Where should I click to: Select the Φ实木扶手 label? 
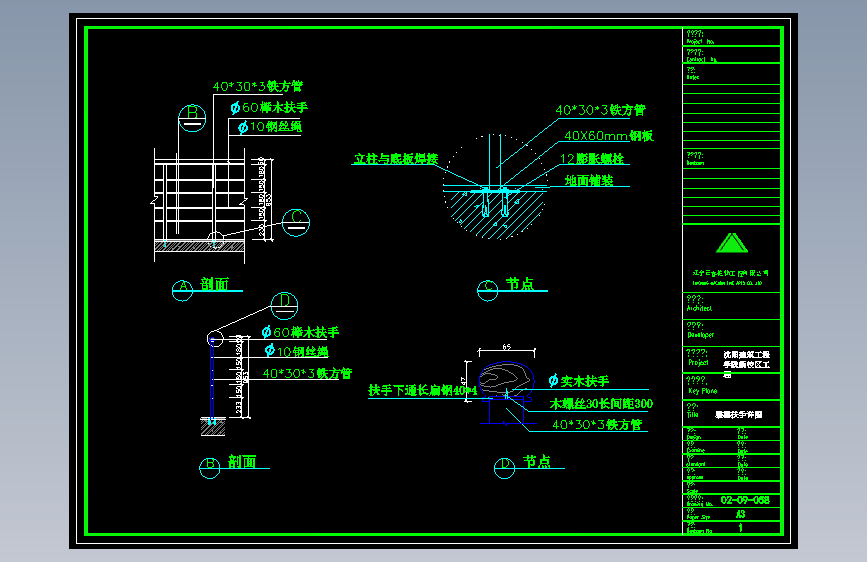578,381
